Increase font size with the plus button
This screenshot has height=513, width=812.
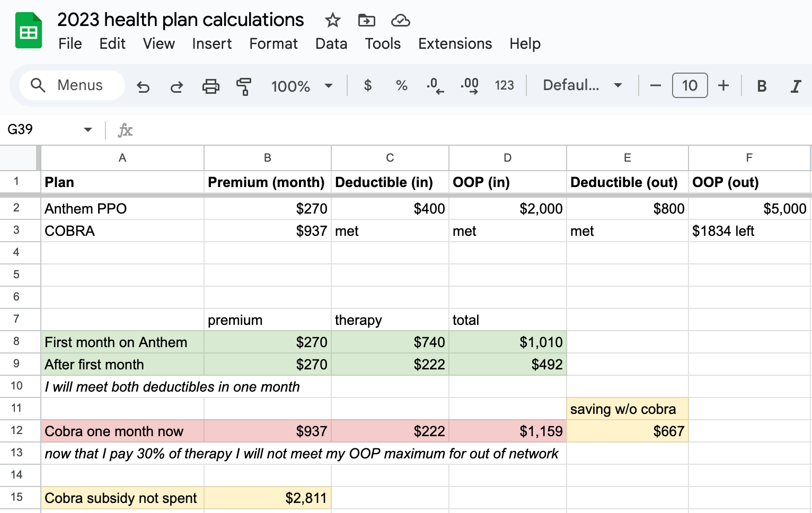pyautogui.click(x=723, y=85)
